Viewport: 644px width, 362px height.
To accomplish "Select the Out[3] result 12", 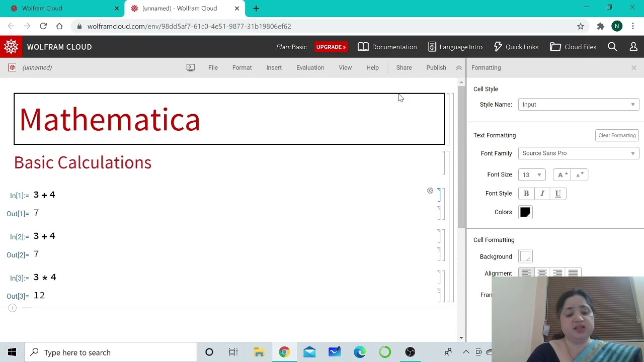I will click(39, 295).
